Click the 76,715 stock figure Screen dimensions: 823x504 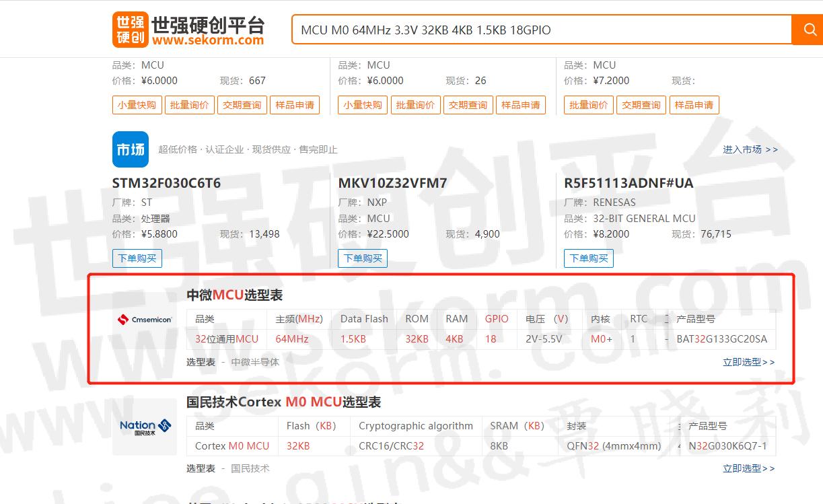(x=716, y=234)
